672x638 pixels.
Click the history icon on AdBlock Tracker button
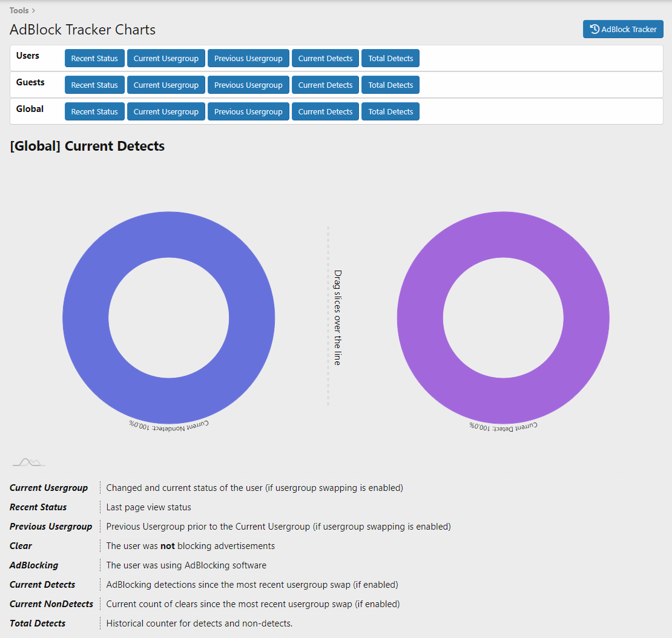pos(595,29)
